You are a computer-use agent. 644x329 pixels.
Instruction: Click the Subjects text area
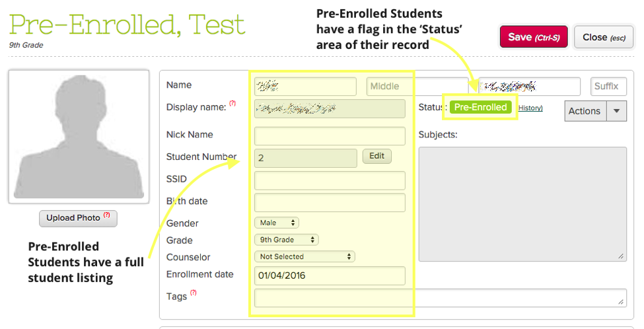tap(523, 204)
